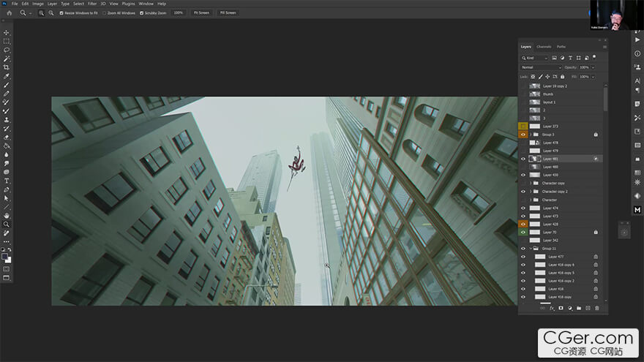Click Lock all padlock icon
The height and width of the screenshot is (362, 644).
pyautogui.click(x=562, y=77)
